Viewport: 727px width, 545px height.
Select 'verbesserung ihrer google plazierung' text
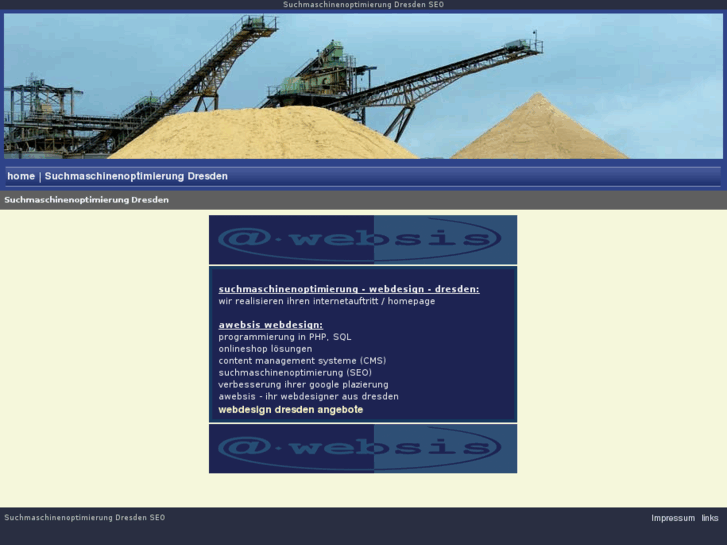click(303, 385)
